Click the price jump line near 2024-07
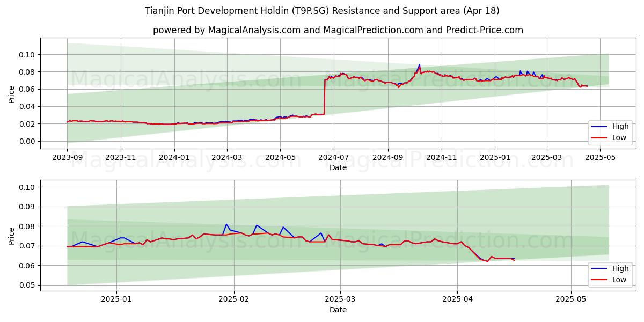The width and height of the screenshot is (644, 322). coord(324,97)
